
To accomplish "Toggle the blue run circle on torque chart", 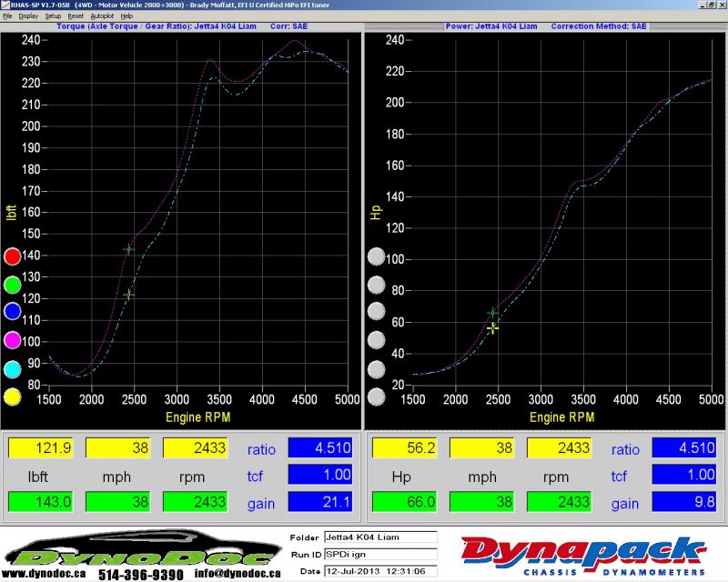I will [x=13, y=312].
